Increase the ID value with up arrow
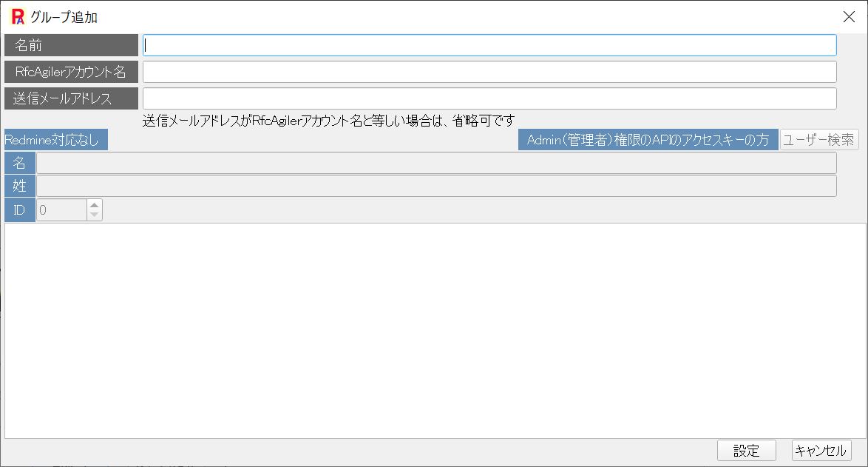Image resolution: width=868 pixels, height=467 pixels. coord(94,205)
